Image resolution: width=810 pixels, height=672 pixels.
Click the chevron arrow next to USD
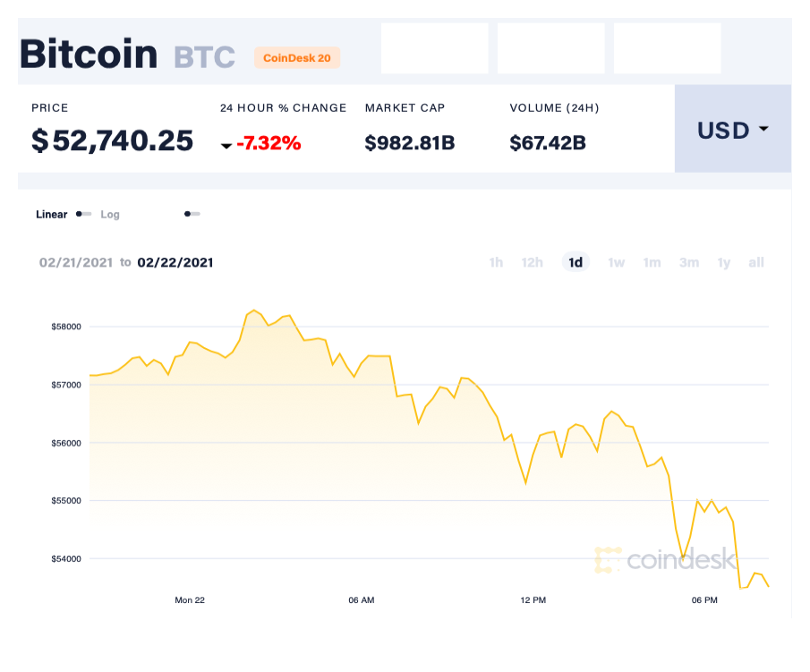765,130
